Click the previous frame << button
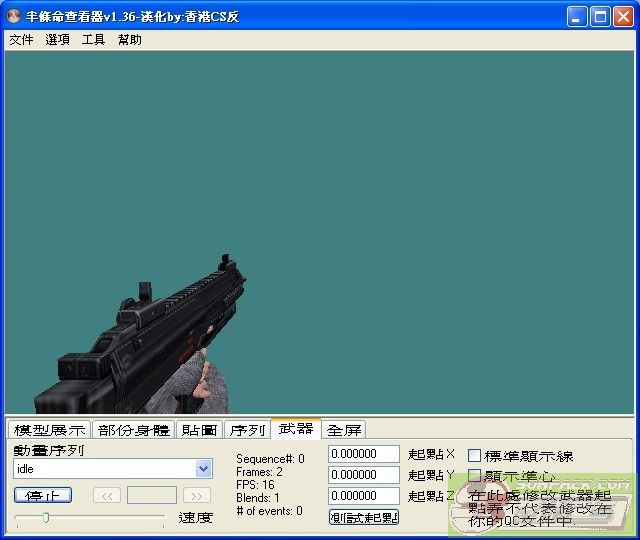This screenshot has height=540, width=640. tap(107, 495)
